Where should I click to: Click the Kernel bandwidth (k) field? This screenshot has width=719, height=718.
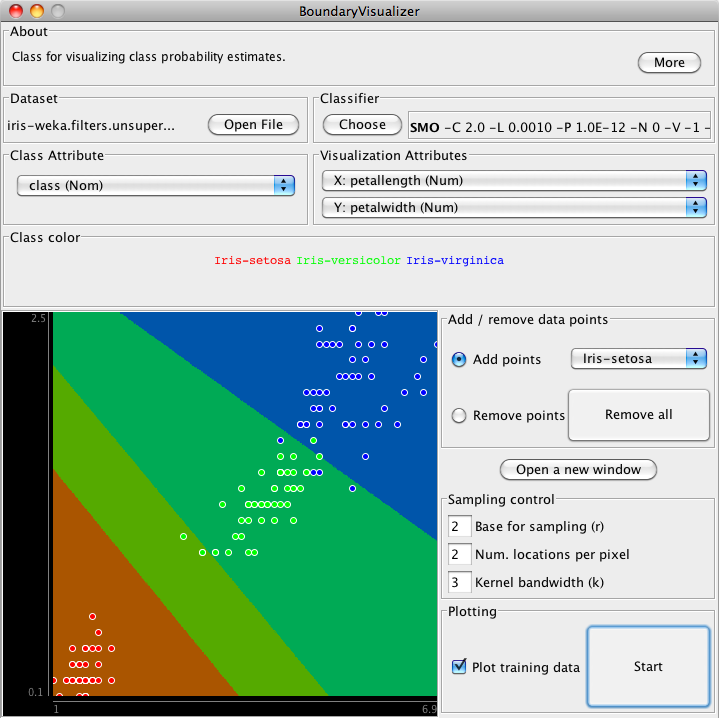[x=459, y=582]
